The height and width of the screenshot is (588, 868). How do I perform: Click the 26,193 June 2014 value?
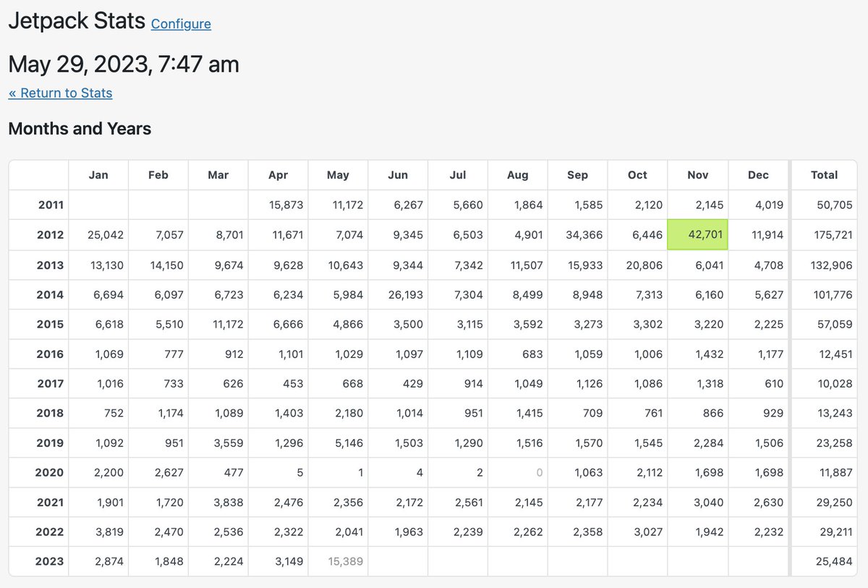click(x=406, y=295)
